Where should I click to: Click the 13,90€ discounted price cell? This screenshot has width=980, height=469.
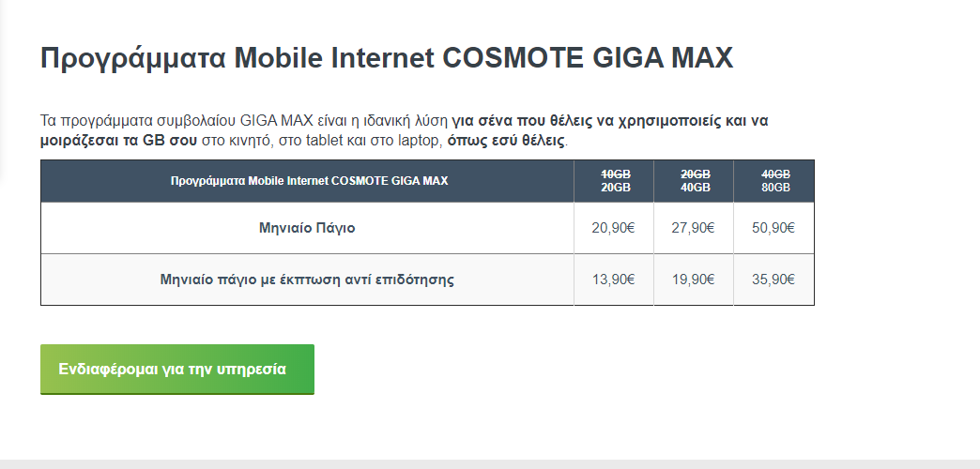[x=614, y=280]
